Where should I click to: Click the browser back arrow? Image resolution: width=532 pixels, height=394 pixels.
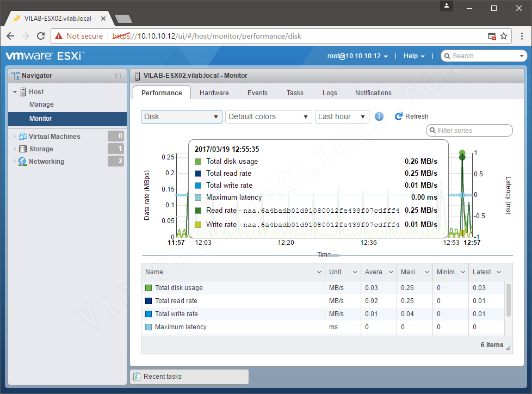click(10, 36)
